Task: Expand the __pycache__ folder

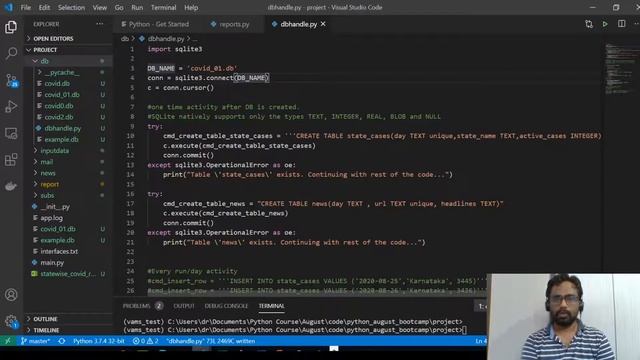Action: coord(62,72)
